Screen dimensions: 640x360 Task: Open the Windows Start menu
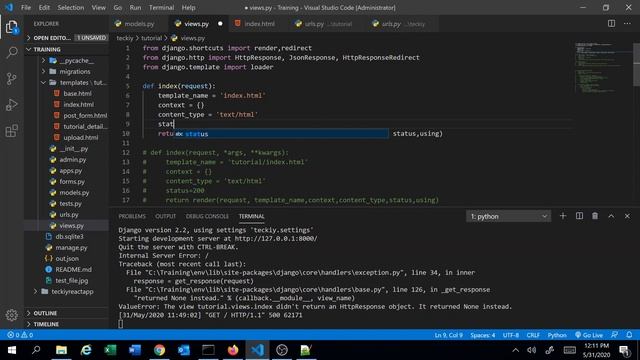point(12,350)
